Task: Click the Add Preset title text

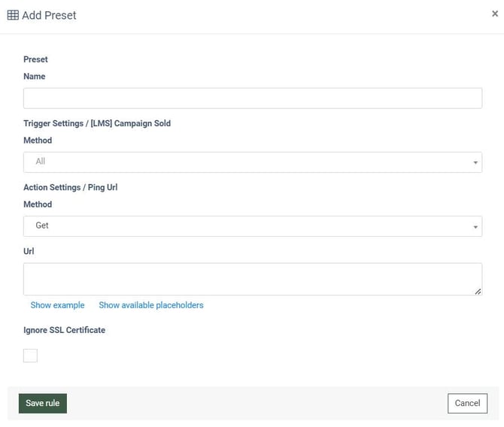Action: [49, 15]
